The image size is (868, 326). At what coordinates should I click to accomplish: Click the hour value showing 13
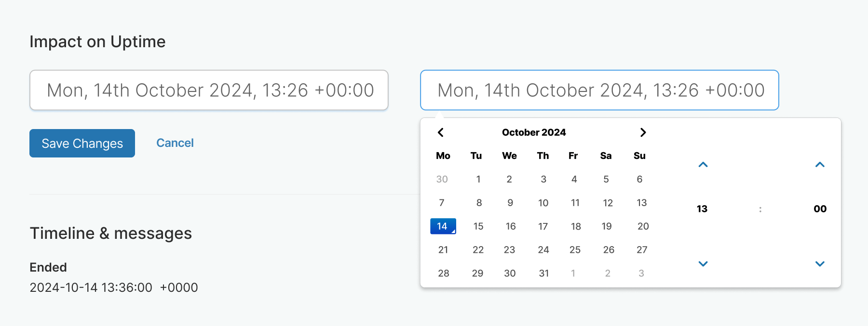(702, 209)
